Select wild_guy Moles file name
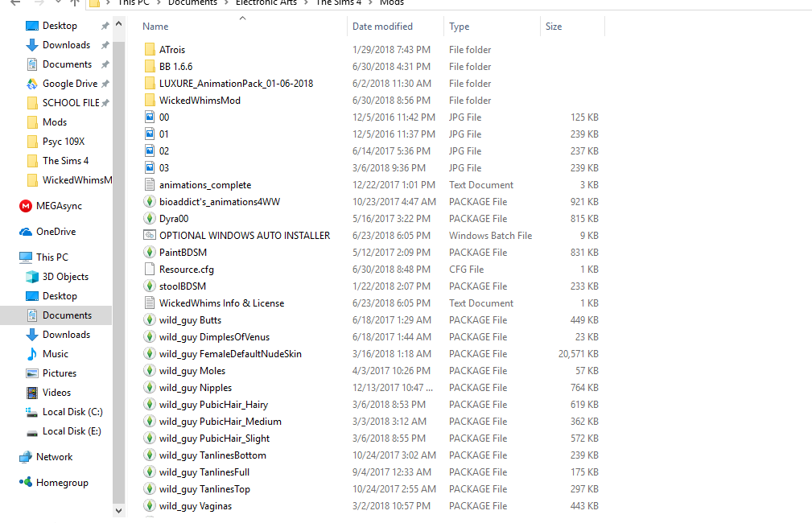Viewport: 812px width, 523px height. coord(192,371)
